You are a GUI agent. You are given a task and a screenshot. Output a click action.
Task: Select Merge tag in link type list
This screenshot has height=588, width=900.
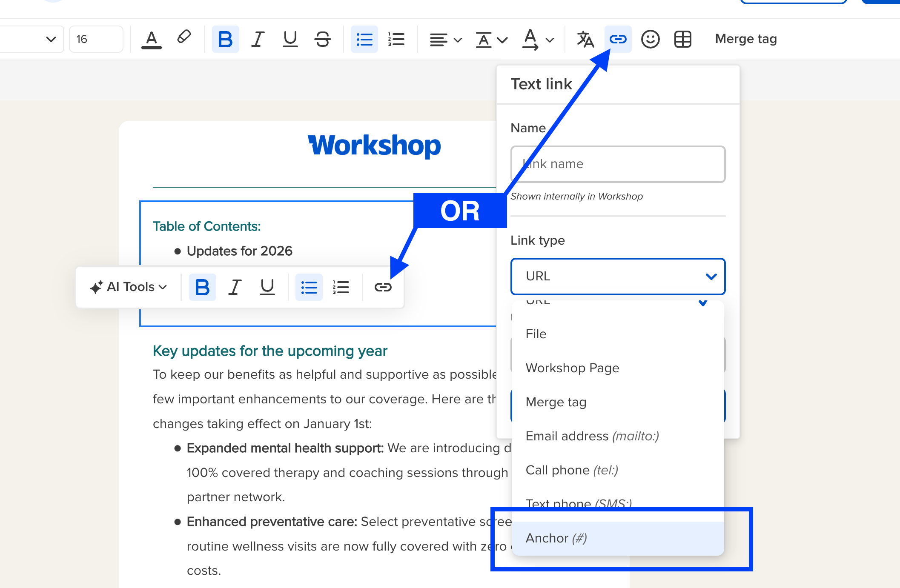pyautogui.click(x=618, y=402)
